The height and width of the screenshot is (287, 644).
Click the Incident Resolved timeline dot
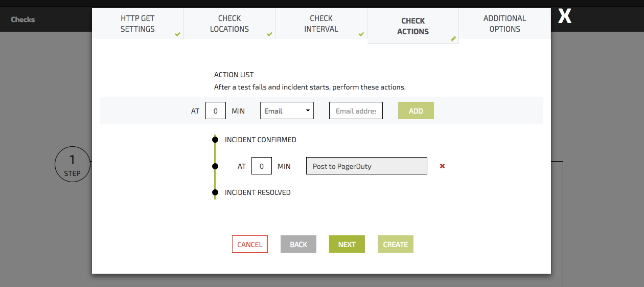tap(215, 192)
